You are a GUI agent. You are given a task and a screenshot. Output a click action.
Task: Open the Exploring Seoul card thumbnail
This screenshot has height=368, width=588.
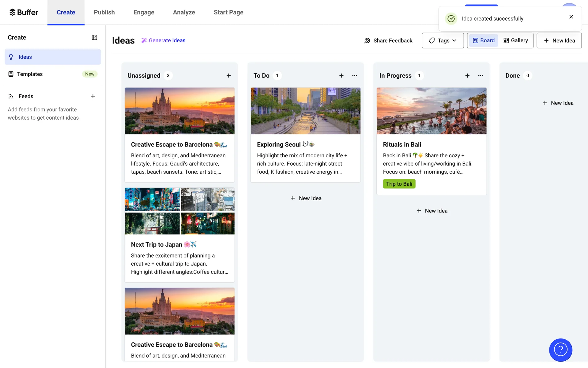pyautogui.click(x=305, y=111)
